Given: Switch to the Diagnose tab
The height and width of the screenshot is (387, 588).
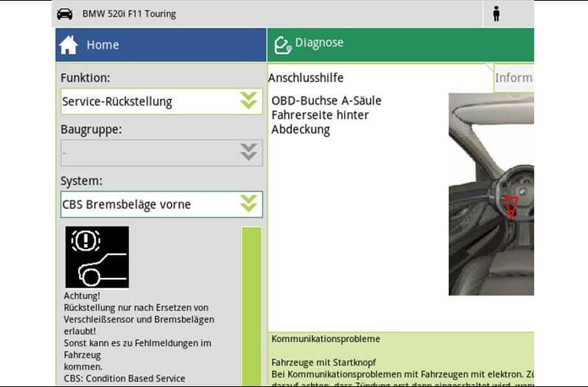Looking at the screenshot, I should point(400,45).
